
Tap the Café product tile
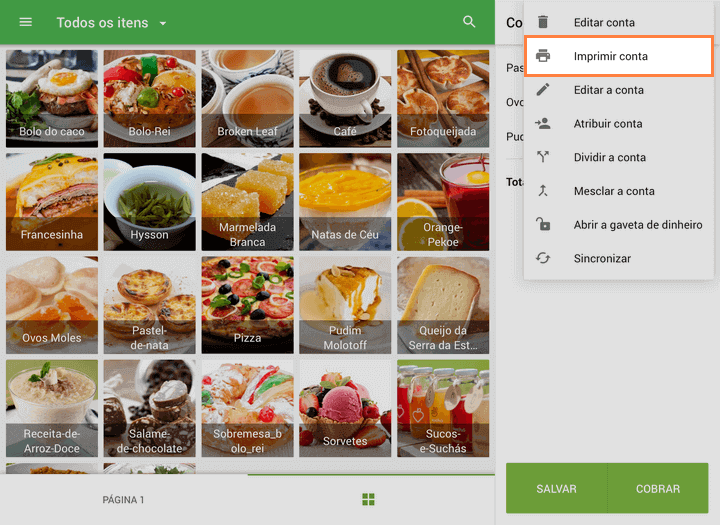pos(345,97)
